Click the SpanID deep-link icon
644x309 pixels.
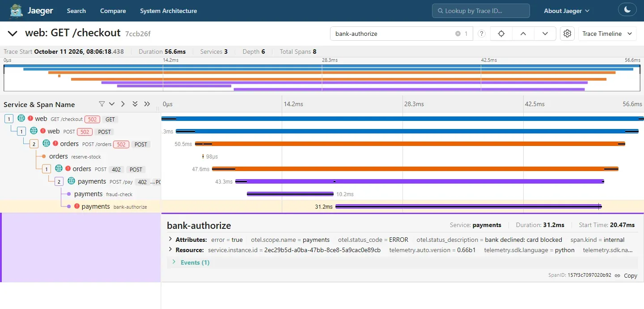618,275
